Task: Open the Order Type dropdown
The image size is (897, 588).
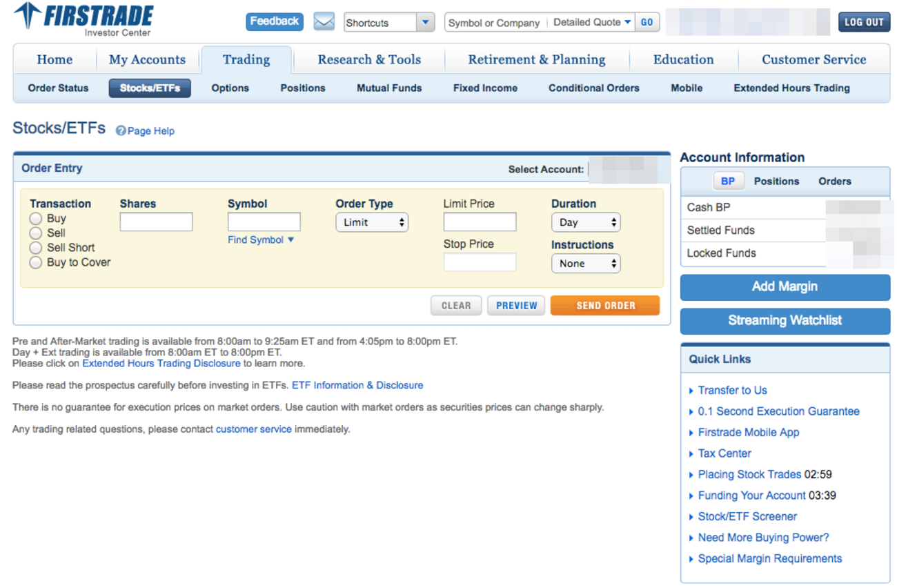Action: coord(372,222)
